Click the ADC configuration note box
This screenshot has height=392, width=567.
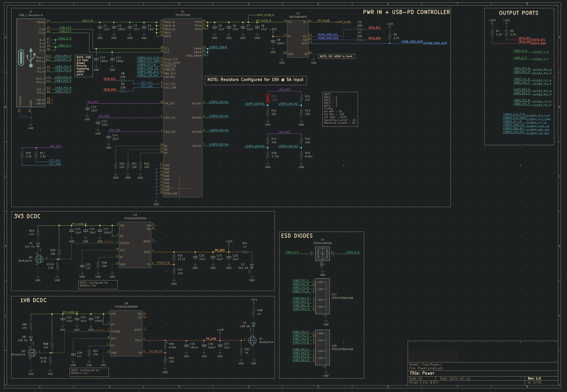[x=340, y=109]
